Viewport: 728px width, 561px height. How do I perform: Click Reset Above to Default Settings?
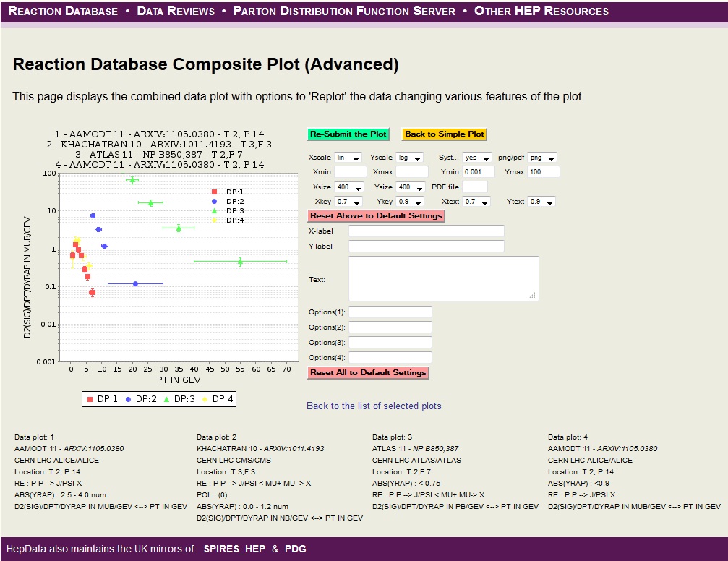coord(376,215)
